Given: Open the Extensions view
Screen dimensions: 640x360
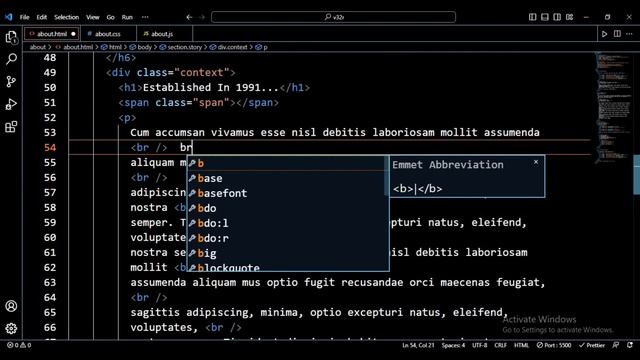Looking at the screenshot, I should coord(11,127).
